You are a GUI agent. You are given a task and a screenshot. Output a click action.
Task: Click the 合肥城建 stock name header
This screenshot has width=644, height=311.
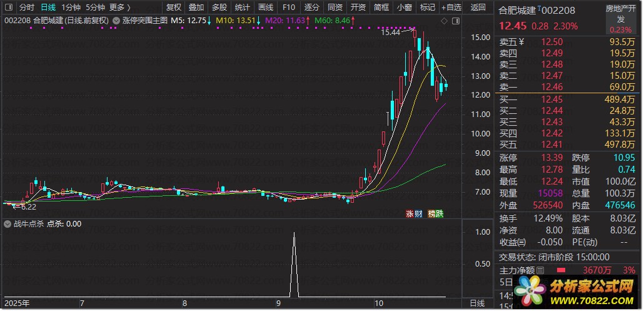(517, 10)
